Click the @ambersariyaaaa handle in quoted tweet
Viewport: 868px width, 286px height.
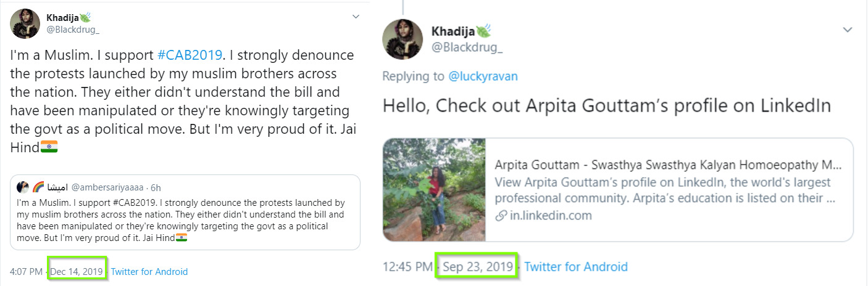[107, 187]
